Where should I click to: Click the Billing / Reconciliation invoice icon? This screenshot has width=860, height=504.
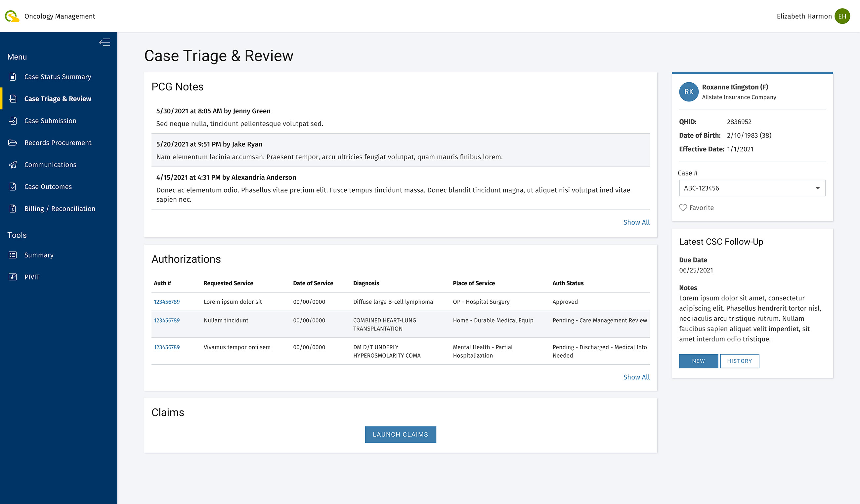coord(13,208)
